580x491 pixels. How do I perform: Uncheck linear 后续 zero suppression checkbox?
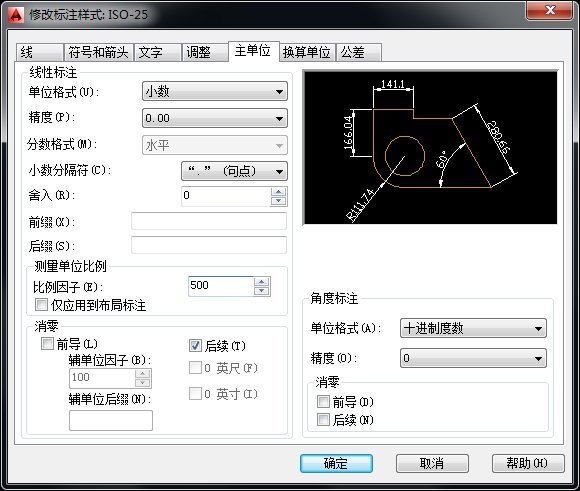(195, 346)
